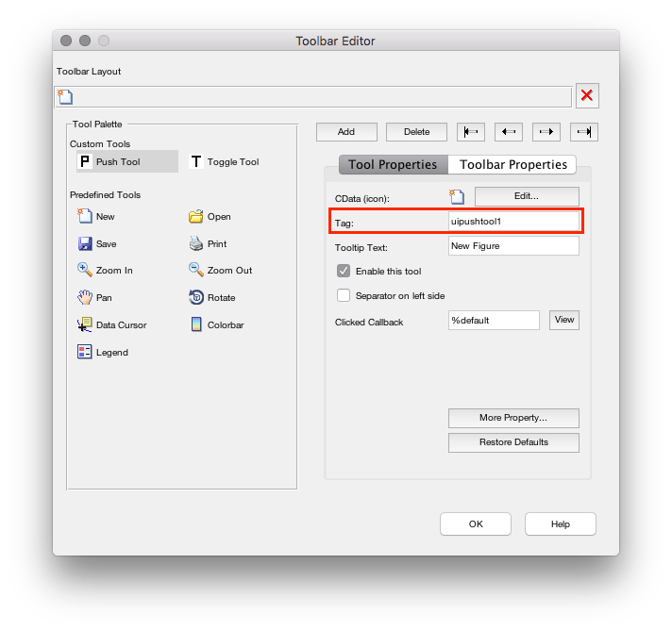Pick the Open predefined tool

point(210,216)
